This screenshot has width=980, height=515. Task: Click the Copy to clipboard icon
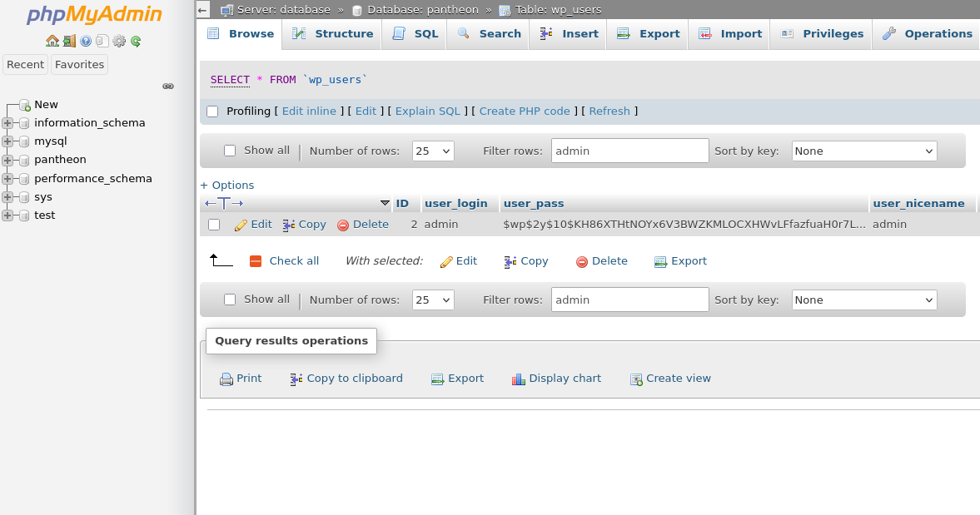pyautogui.click(x=296, y=379)
